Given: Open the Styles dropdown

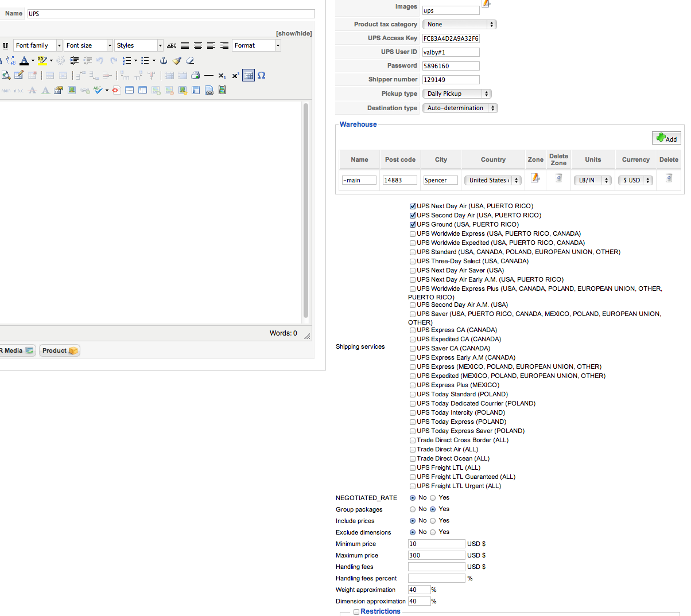Looking at the screenshot, I should 139,45.
